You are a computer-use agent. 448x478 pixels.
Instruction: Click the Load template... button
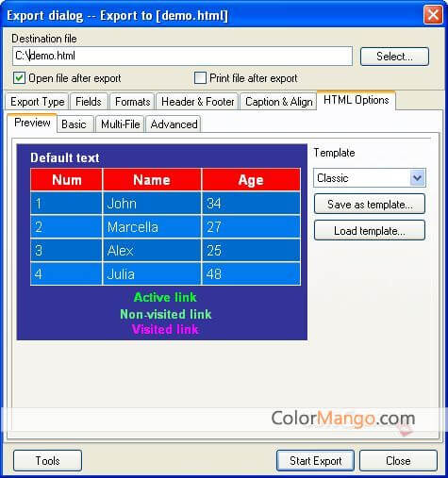point(370,231)
